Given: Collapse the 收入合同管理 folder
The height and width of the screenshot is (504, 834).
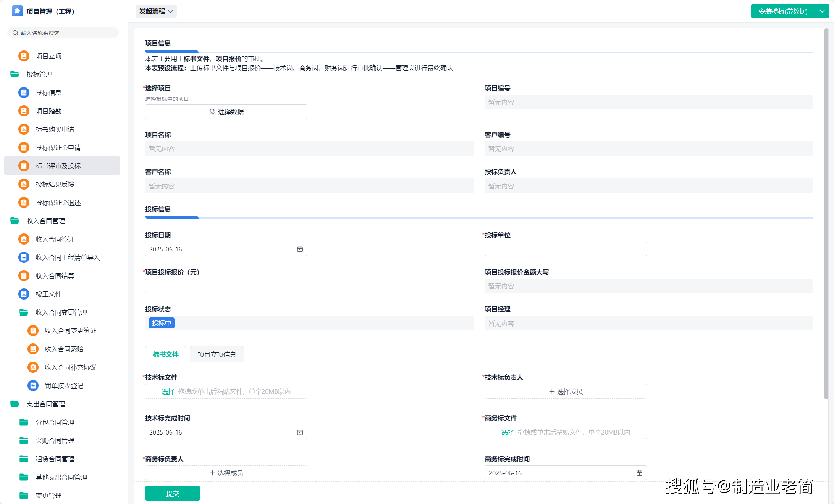Looking at the screenshot, I should click(x=15, y=221).
